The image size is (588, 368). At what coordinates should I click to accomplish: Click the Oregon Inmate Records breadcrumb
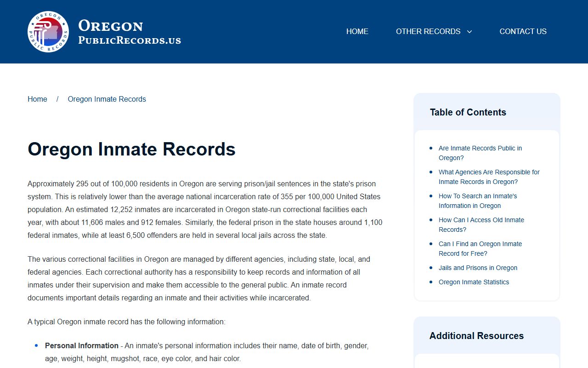[x=107, y=99]
